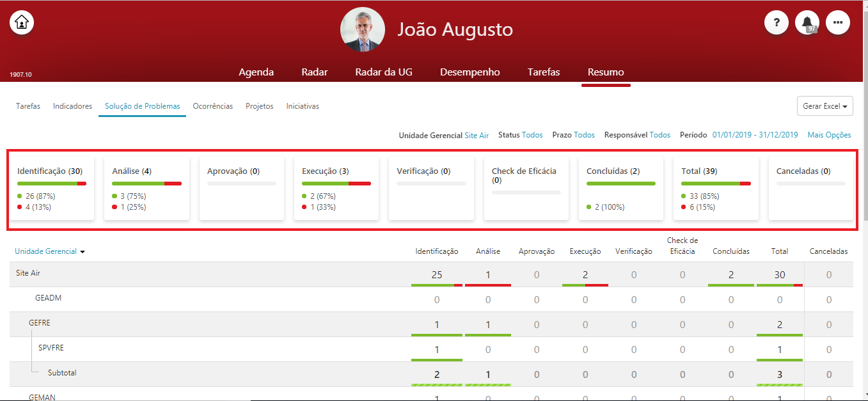Click Site Air Identificação value 25

pyautogui.click(x=437, y=275)
